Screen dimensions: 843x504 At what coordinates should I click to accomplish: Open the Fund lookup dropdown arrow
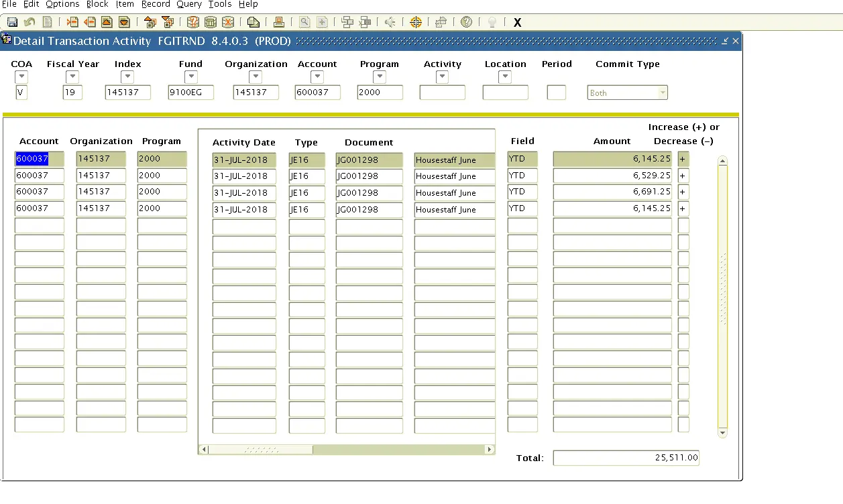191,77
